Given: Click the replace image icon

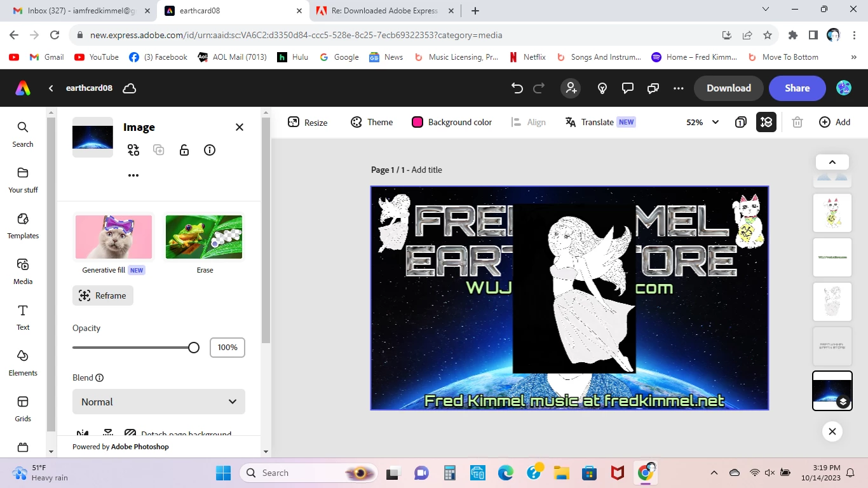Looking at the screenshot, I should coord(133,150).
